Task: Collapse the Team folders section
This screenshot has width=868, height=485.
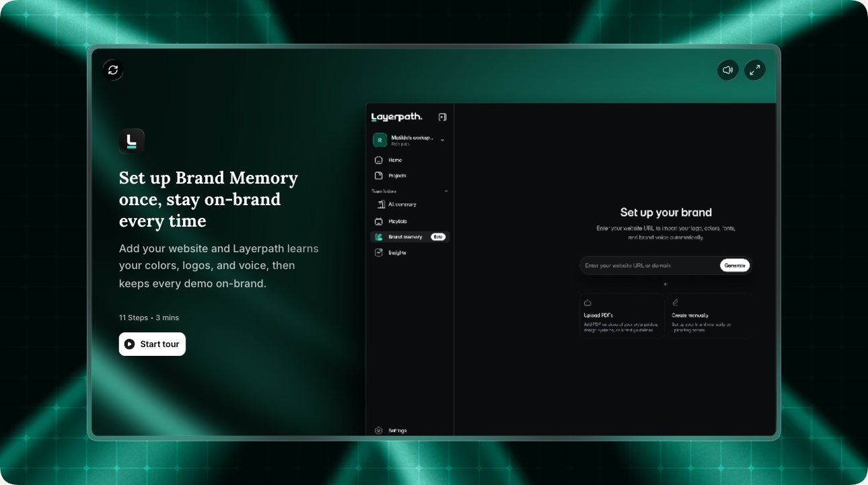Action: (x=446, y=191)
